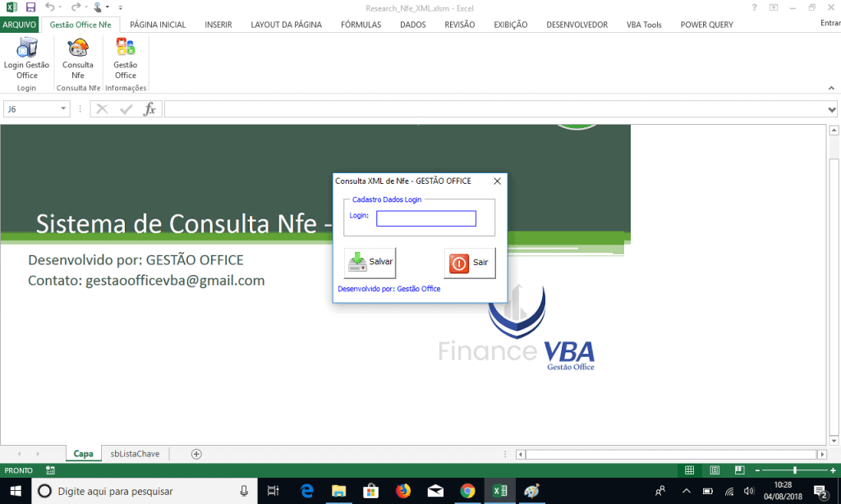The image size is (841, 504).
Task: Open Google Chrome from taskbar
Action: [x=467, y=491]
